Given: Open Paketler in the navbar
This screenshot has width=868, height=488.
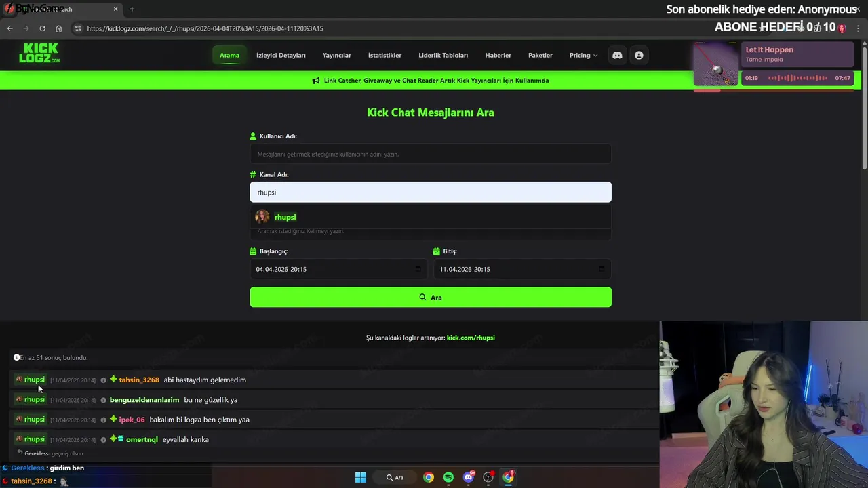Looking at the screenshot, I should point(540,55).
